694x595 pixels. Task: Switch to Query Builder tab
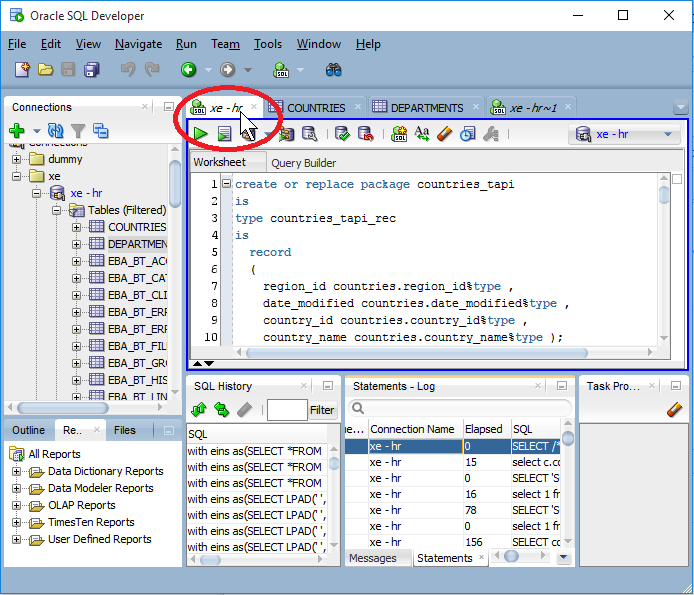304,163
